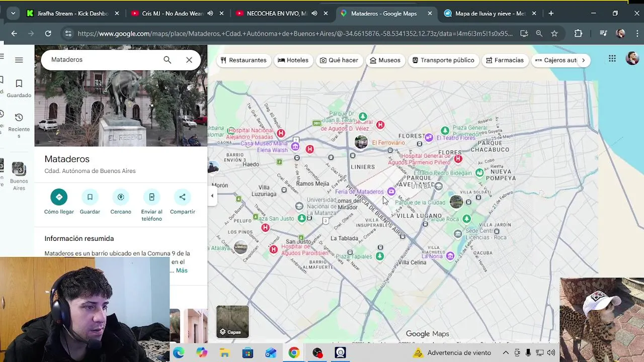644x362 pixels.
Task: Click the Parque de la Ciudad marker
Action: click(x=456, y=202)
